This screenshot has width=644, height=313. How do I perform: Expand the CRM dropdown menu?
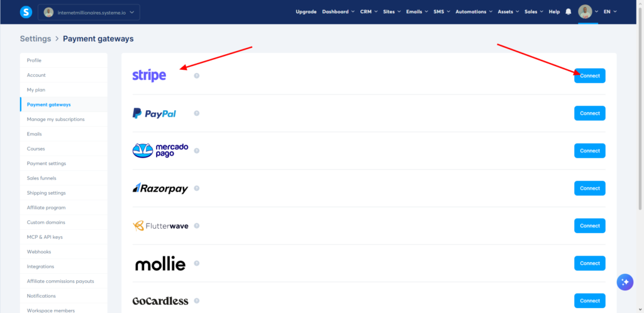[369, 12]
